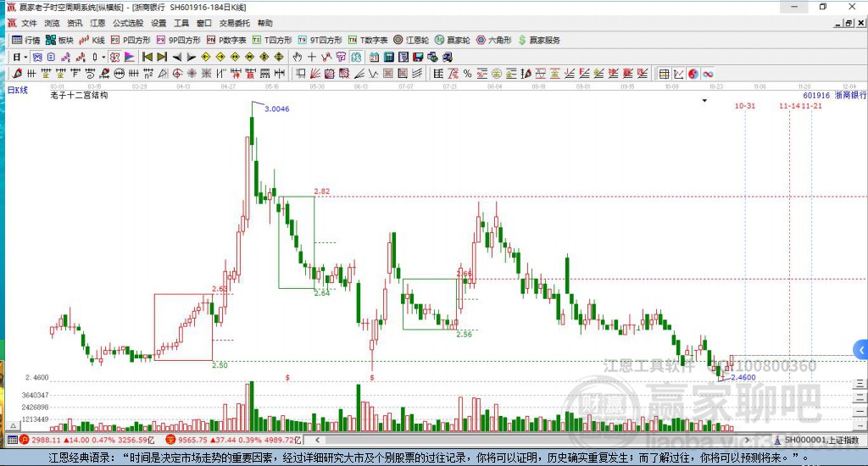Expand the volume panel up arrow

[x=14, y=425]
